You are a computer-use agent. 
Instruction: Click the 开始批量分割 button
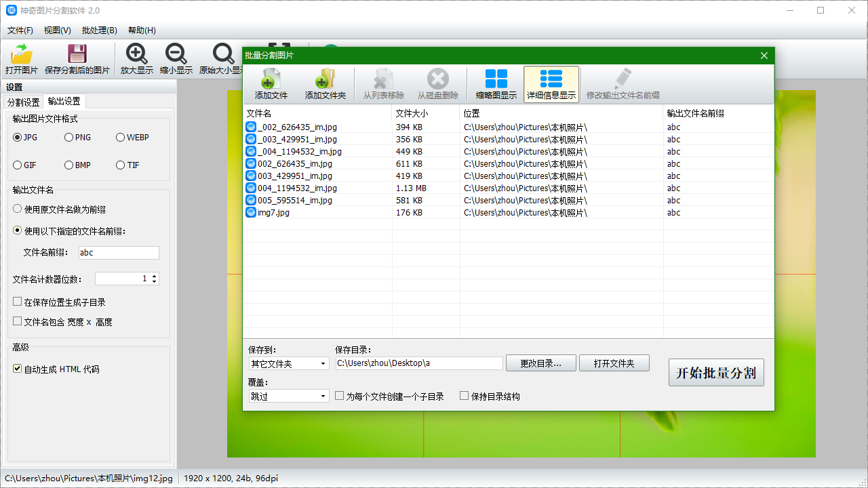click(716, 373)
